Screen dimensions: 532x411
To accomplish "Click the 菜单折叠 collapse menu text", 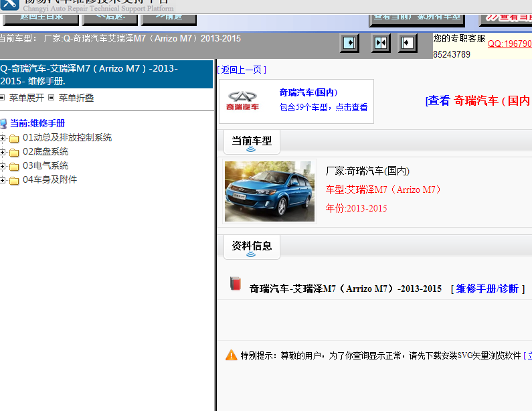I will coord(76,98).
